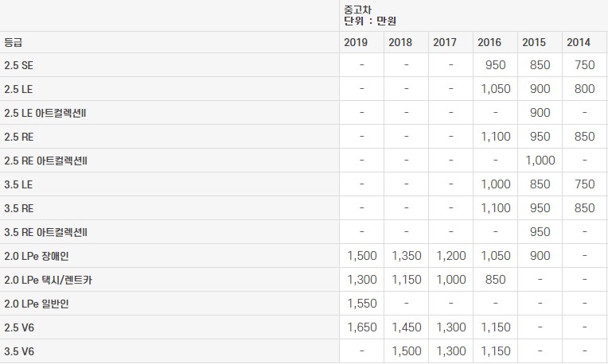The image size is (608, 364).
Task: Click the 2.5 SE row label
Action: 18,65
